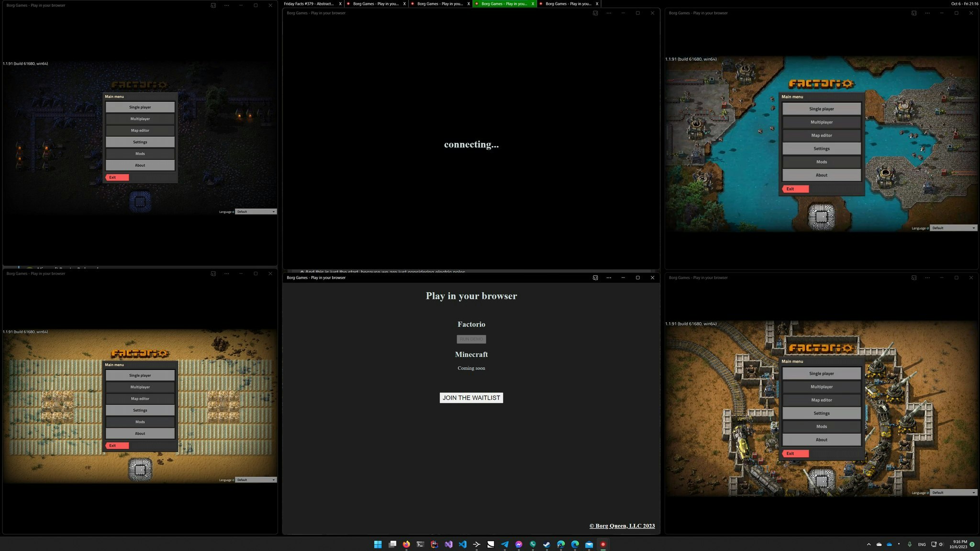Show hidden system tray icons chevron
980x551 pixels.
pyautogui.click(x=869, y=544)
